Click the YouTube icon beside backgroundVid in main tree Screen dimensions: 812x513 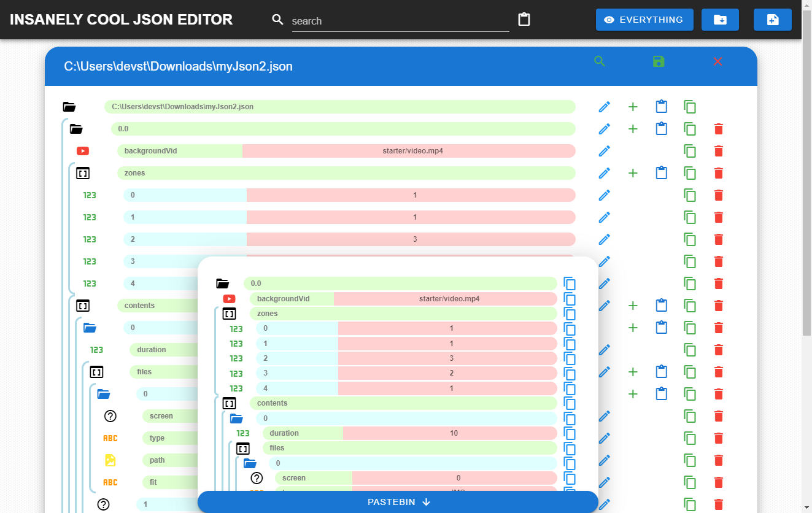tap(83, 151)
